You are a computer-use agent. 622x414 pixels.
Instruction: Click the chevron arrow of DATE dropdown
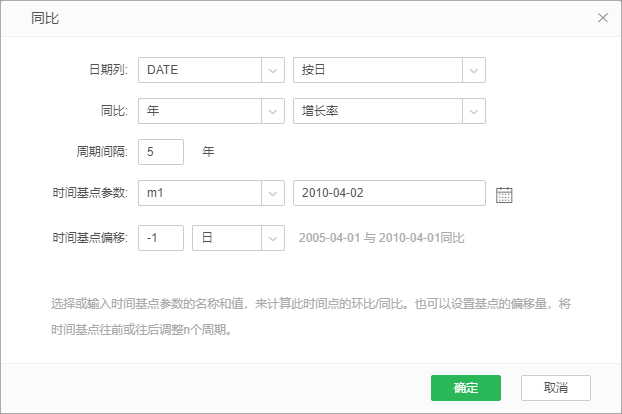point(273,70)
